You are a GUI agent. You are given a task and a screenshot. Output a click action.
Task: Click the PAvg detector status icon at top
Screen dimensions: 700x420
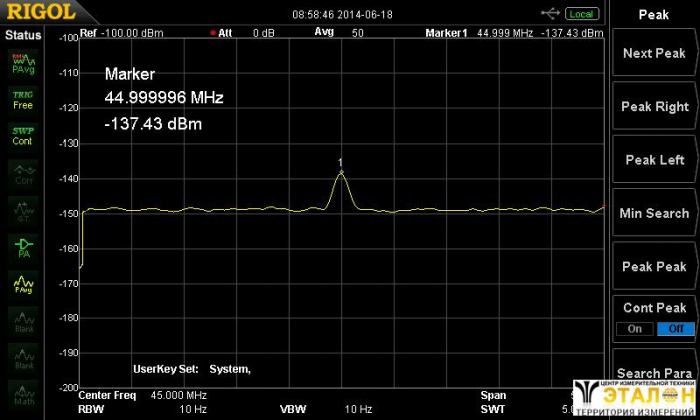pyautogui.click(x=23, y=63)
